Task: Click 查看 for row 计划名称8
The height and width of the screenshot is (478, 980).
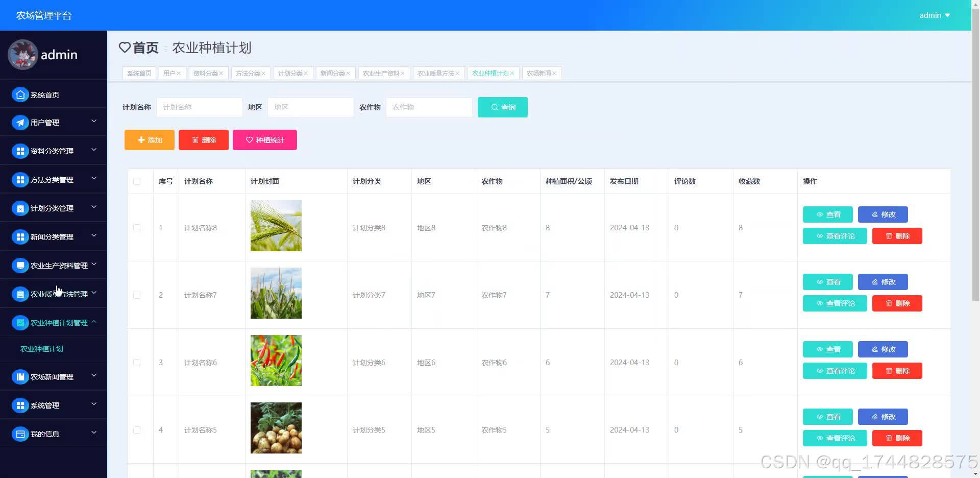Action: click(x=828, y=214)
